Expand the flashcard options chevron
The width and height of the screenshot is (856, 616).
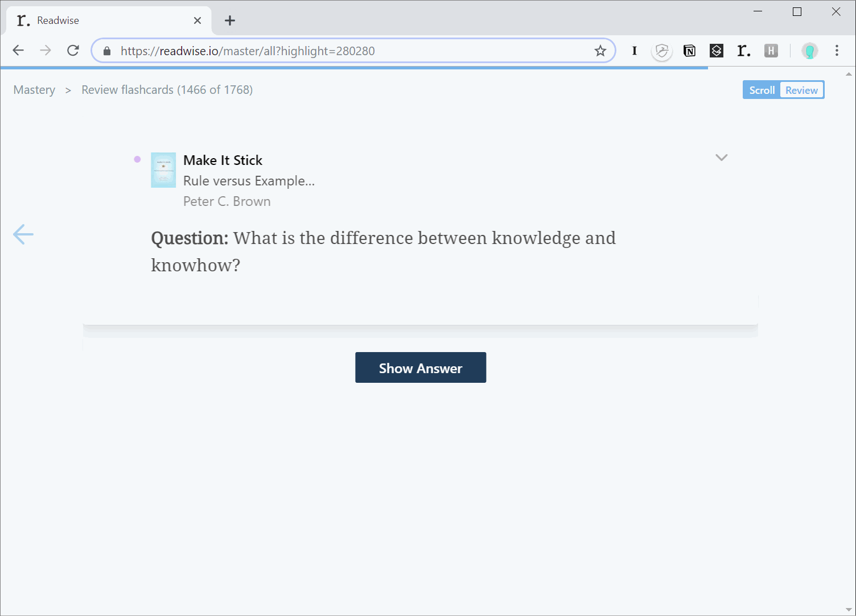click(x=722, y=158)
